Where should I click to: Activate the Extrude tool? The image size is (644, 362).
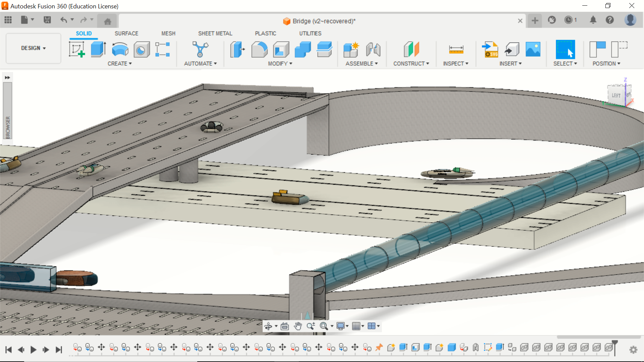(98, 49)
